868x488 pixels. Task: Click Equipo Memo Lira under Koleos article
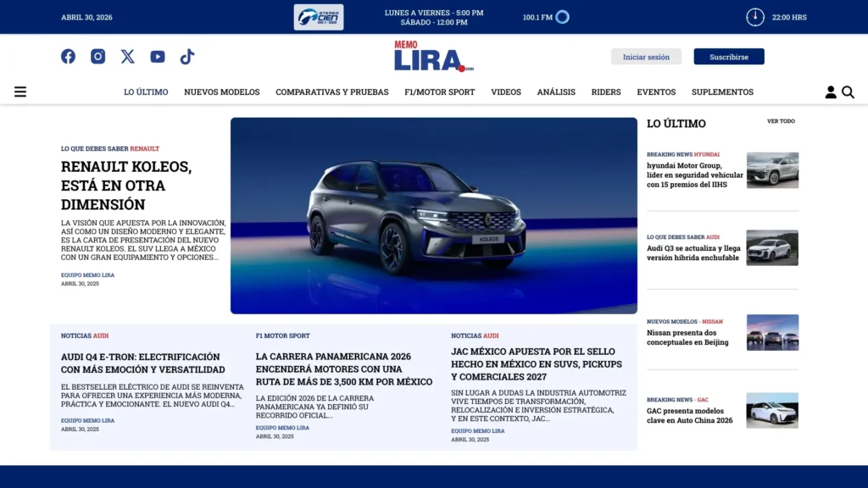tap(87, 275)
